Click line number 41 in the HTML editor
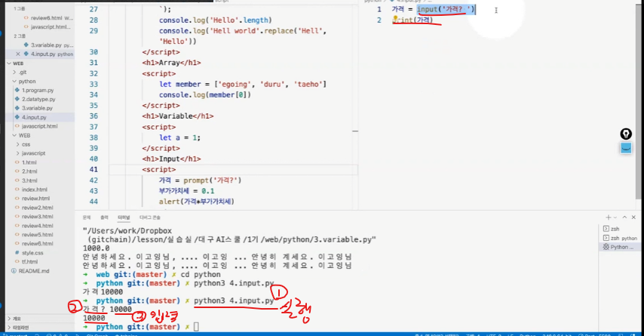This screenshot has height=336, width=644. [94, 169]
